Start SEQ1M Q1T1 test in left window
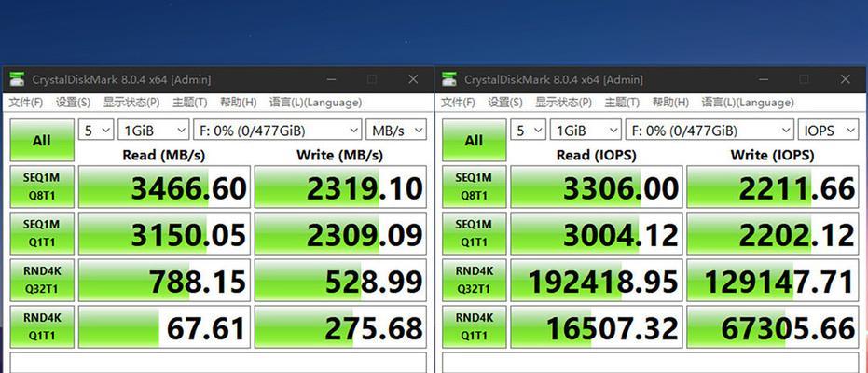Viewport: 868px width, 373px height. coord(42,233)
